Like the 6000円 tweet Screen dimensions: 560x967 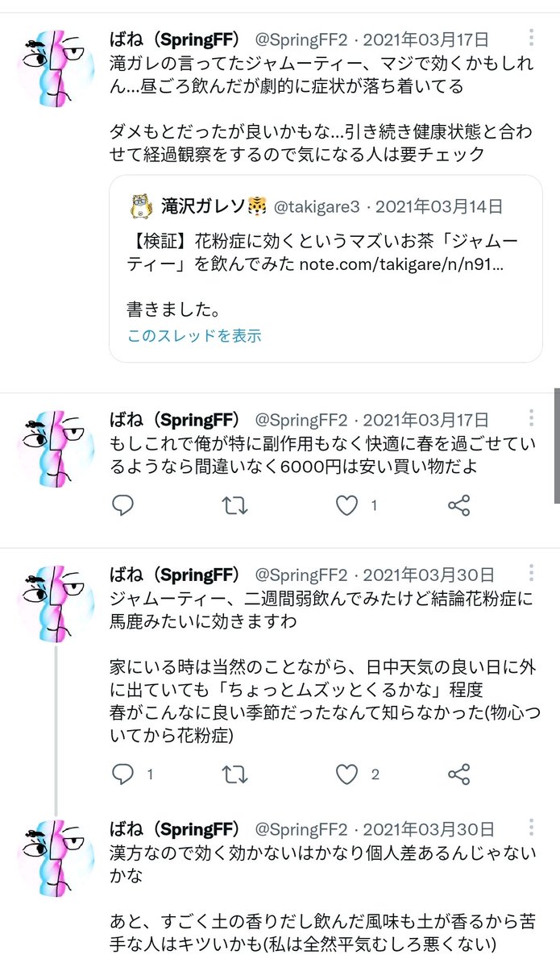point(346,505)
